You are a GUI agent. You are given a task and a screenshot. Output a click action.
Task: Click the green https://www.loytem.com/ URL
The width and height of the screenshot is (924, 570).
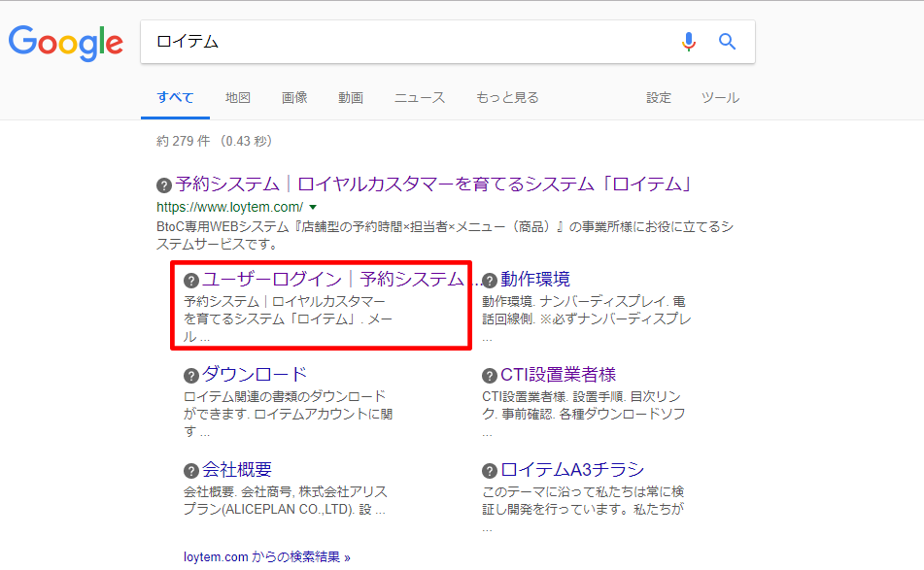230,207
